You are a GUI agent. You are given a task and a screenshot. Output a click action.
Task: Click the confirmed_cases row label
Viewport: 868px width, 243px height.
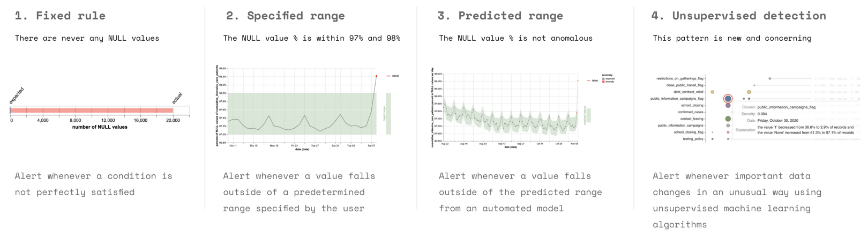690,112
